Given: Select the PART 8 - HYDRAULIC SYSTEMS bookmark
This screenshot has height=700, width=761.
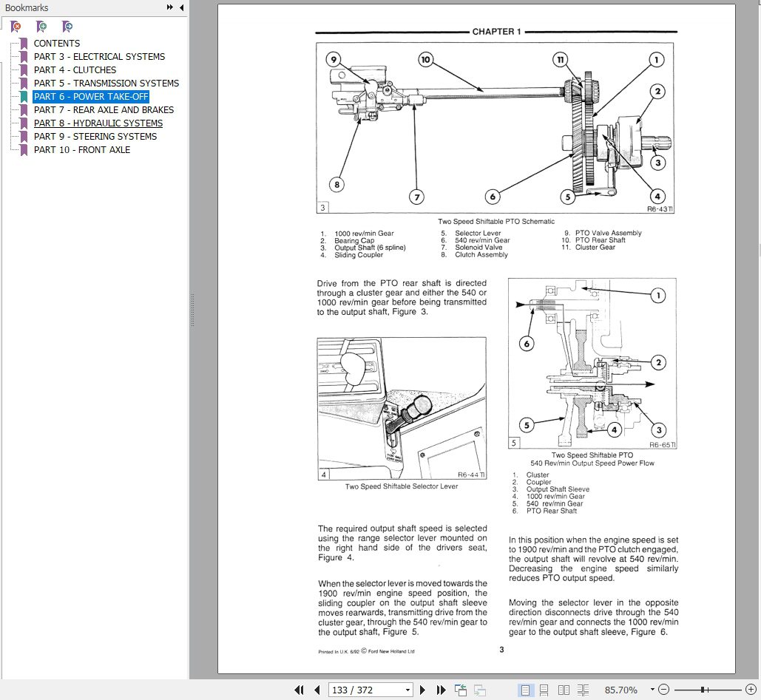Looking at the screenshot, I should coord(98,123).
